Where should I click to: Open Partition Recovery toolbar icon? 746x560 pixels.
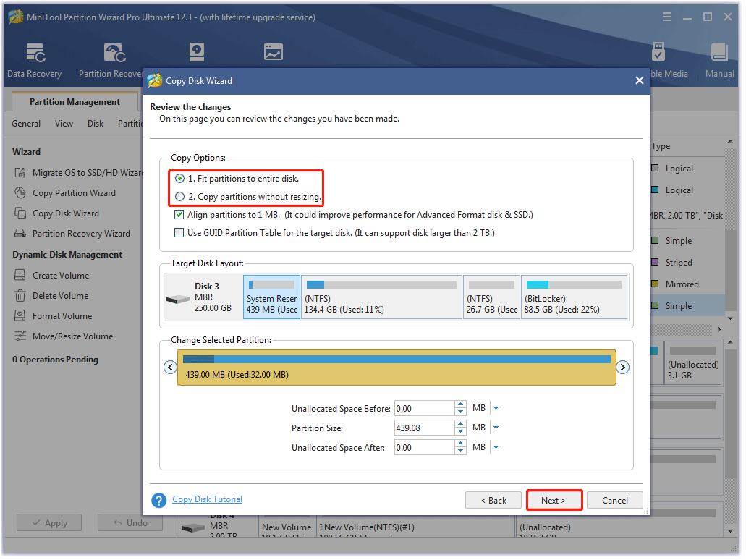click(x=114, y=53)
